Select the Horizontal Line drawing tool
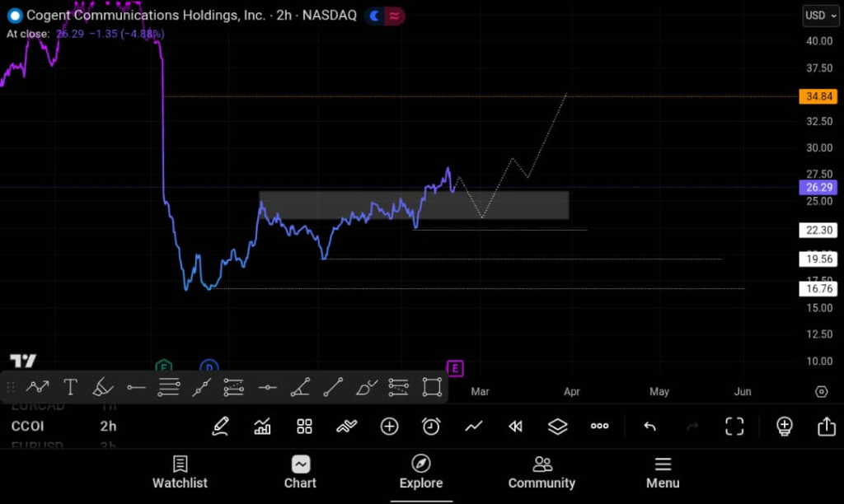Screen dimensions: 844x504 (136, 387)
